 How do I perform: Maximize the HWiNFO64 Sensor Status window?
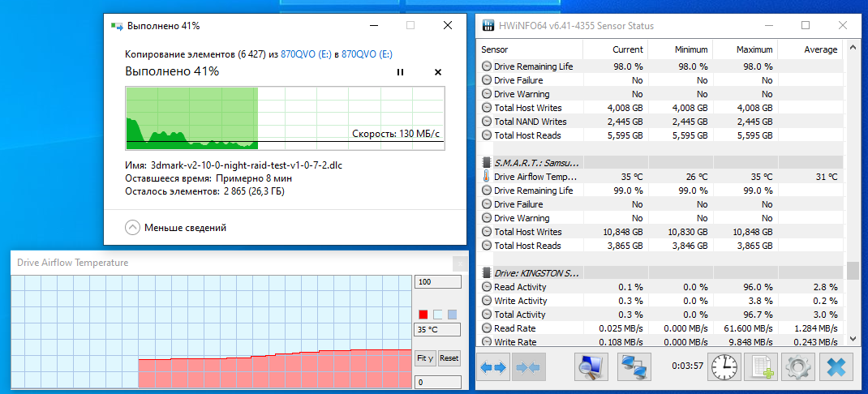click(x=806, y=25)
